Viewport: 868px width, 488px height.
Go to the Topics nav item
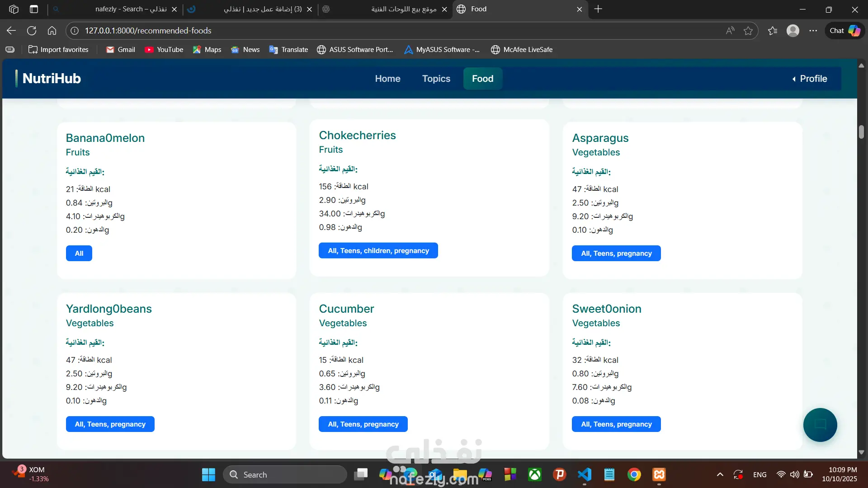click(436, 79)
